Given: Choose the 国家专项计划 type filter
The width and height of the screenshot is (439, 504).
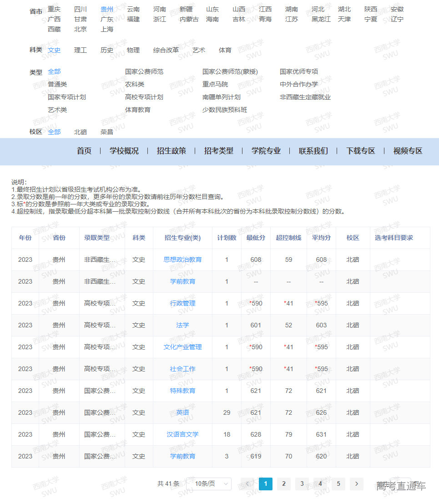Looking at the screenshot, I should (x=66, y=97).
